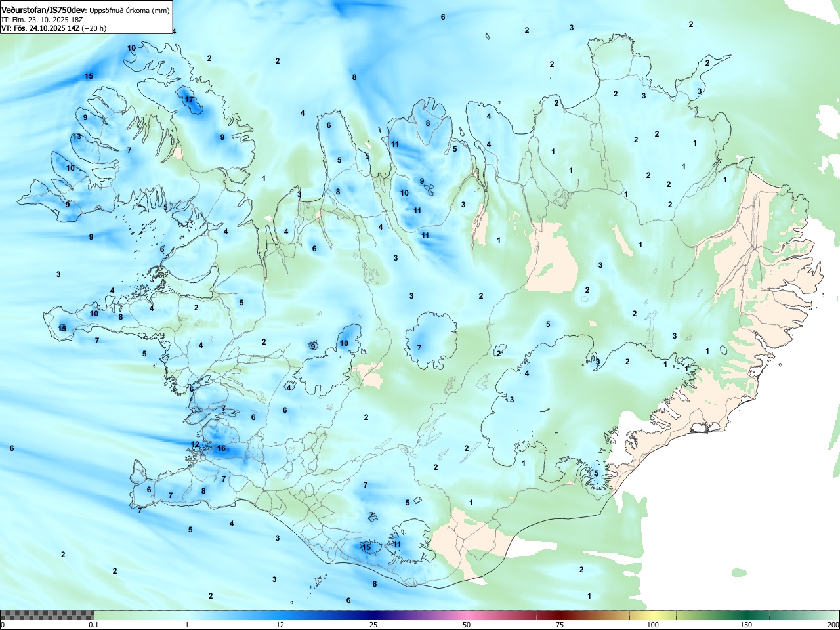Click the map precipitation value 17

click(189, 100)
